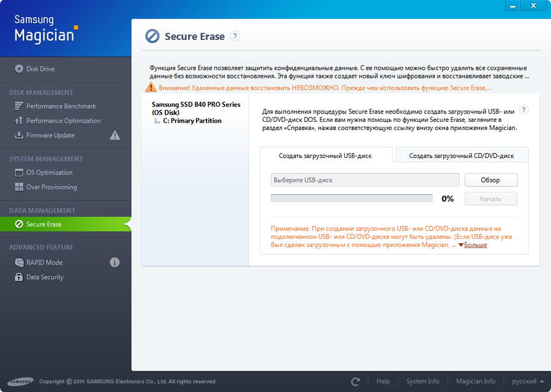Click the refresh icon in the status bar
Image resolution: width=551 pixels, height=392 pixels.
tap(356, 380)
